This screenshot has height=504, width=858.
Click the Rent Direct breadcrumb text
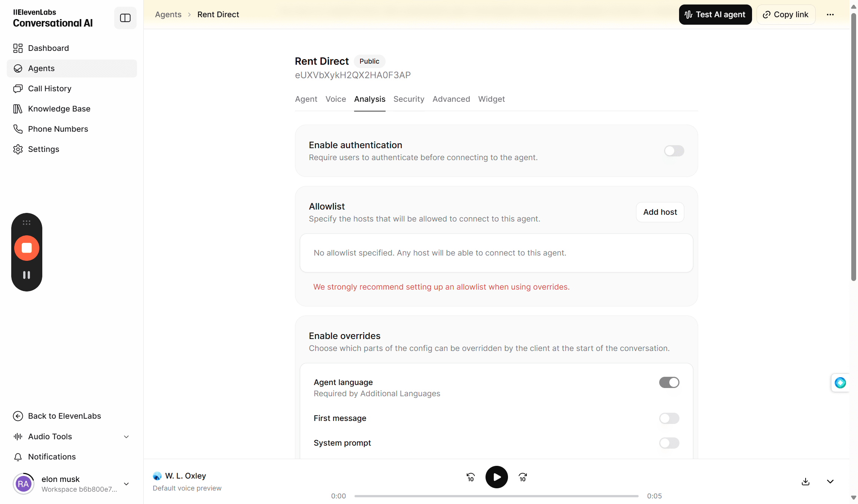[x=218, y=15]
